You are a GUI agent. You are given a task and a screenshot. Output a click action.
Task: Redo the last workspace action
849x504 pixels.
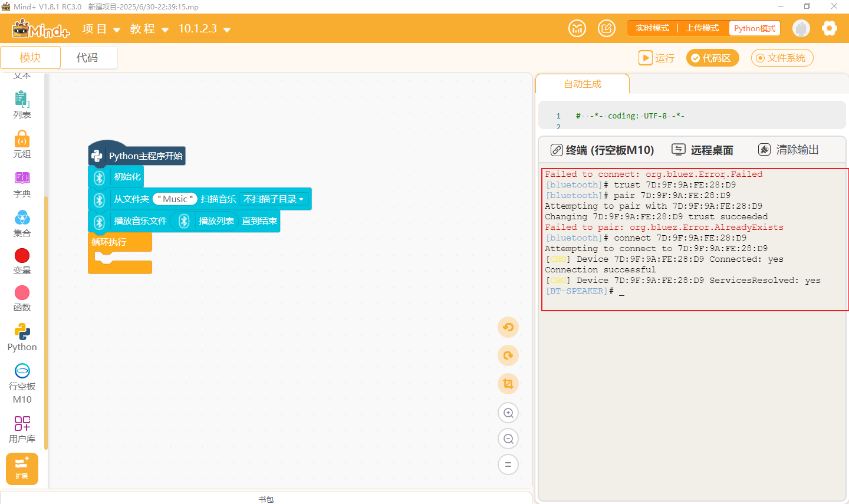[x=508, y=355]
